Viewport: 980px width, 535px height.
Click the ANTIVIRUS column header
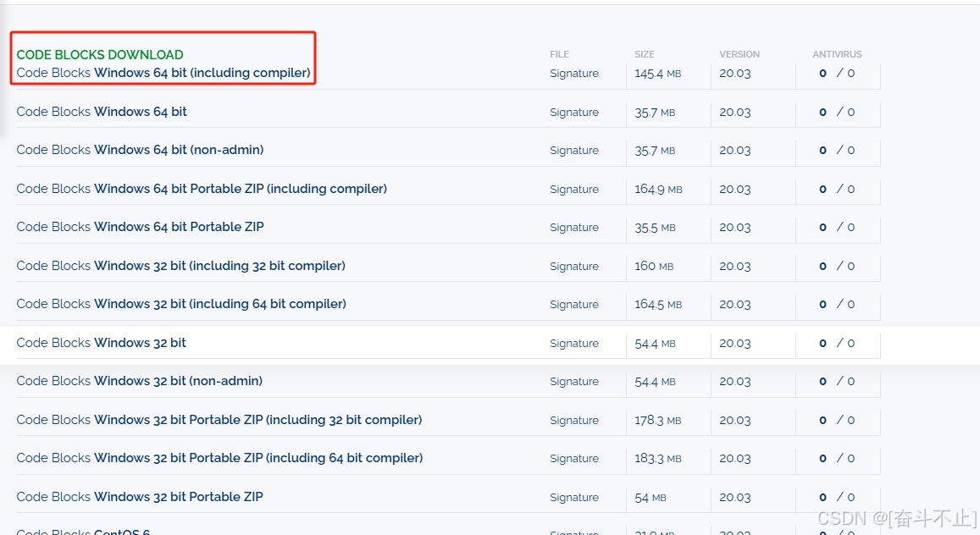(837, 54)
